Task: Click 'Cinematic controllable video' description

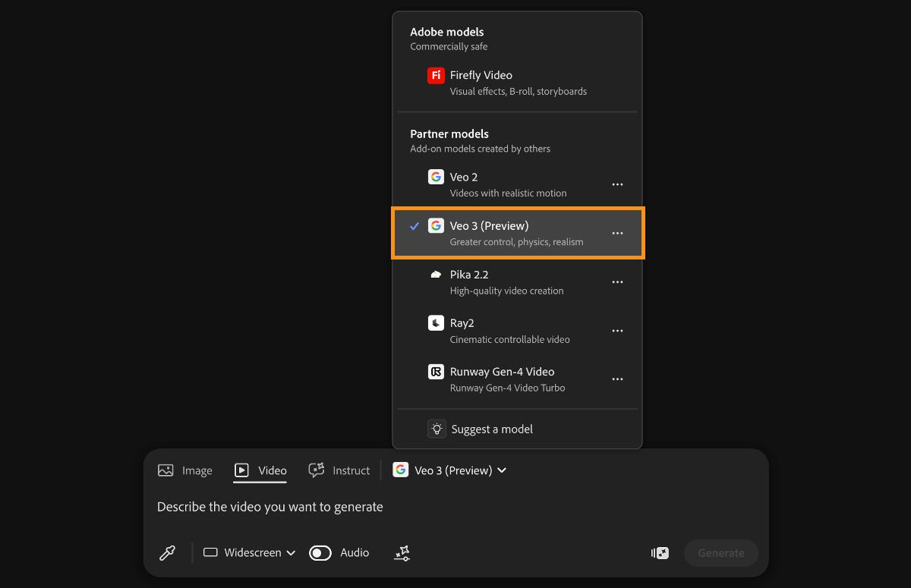Action: point(510,339)
